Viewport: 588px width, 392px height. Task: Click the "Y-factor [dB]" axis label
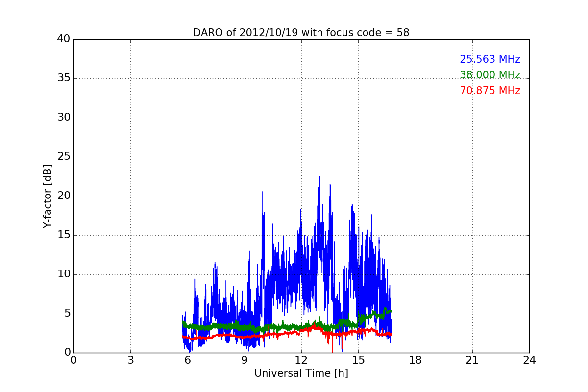coord(48,196)
